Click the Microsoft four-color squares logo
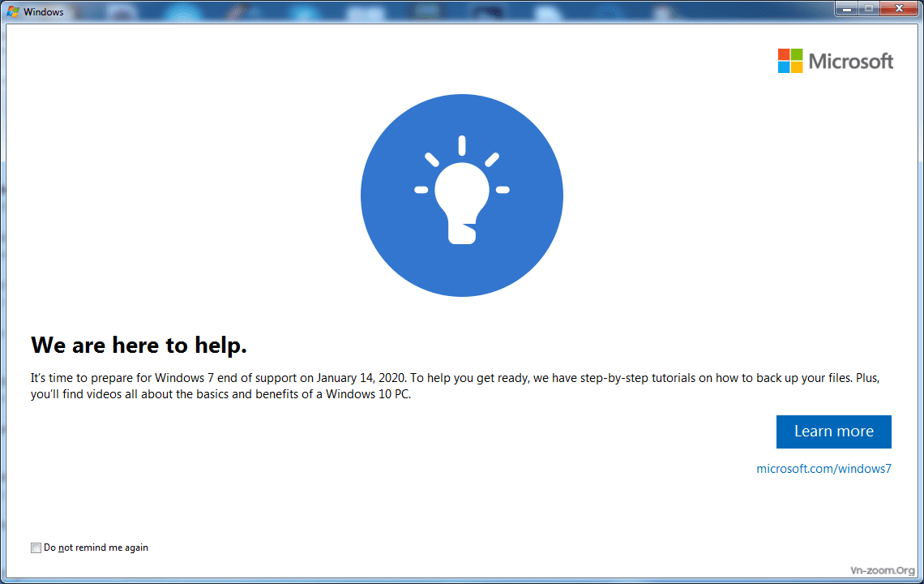The height and width of the screenshot is (584, 924). pos(790,61)
